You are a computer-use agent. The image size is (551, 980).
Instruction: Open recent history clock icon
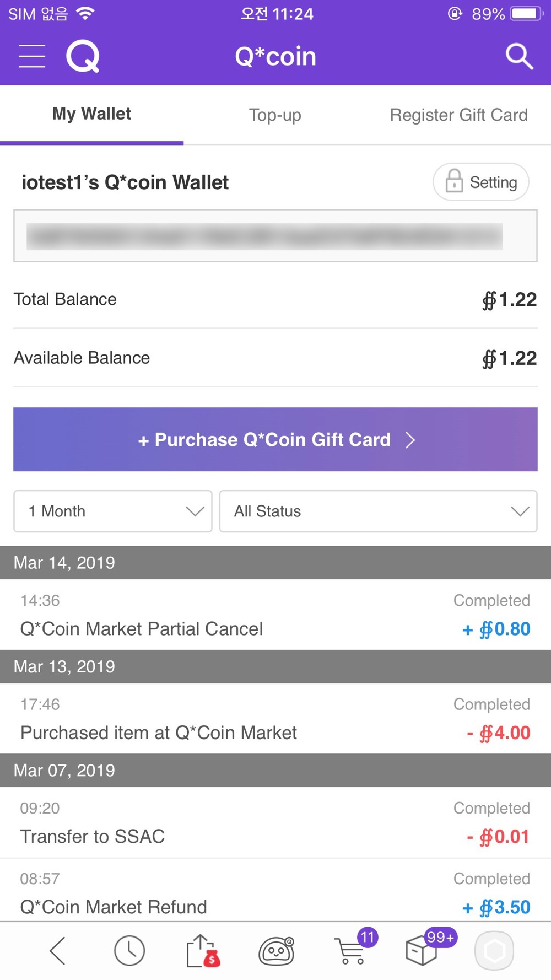[x=129, y=951]
